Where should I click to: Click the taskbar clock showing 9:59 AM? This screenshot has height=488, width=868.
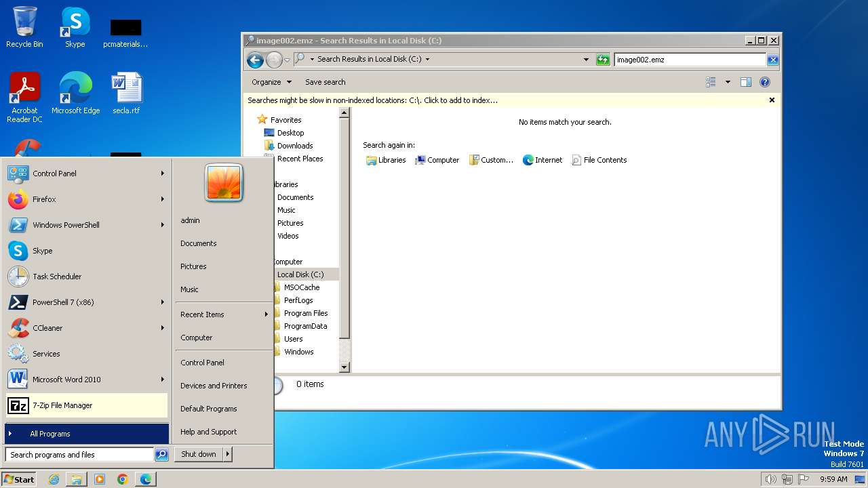coord(833,479)
